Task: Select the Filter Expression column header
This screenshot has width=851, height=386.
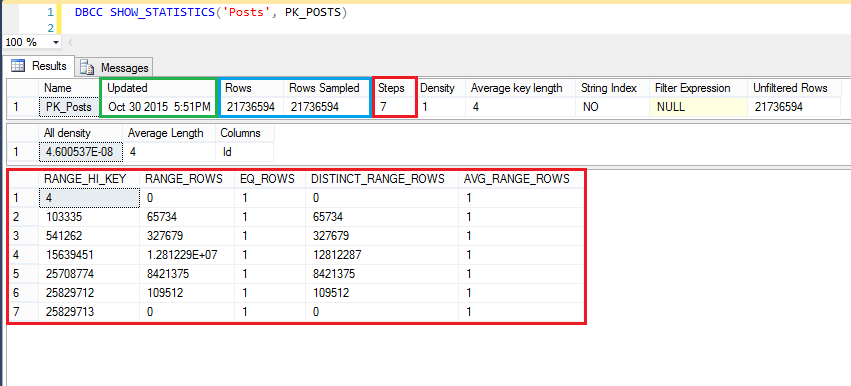Action: click(698, 88)
